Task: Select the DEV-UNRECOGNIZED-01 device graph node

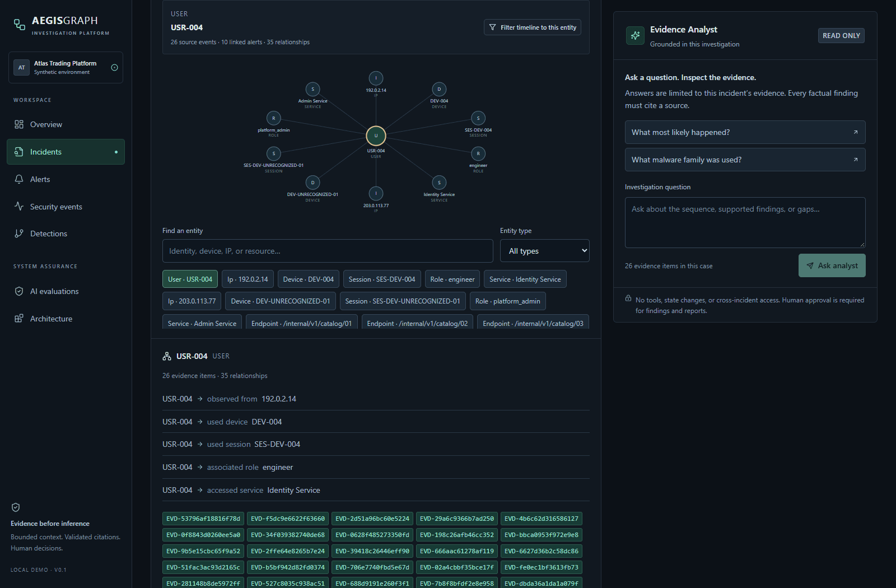Action: tap(312, 183)
